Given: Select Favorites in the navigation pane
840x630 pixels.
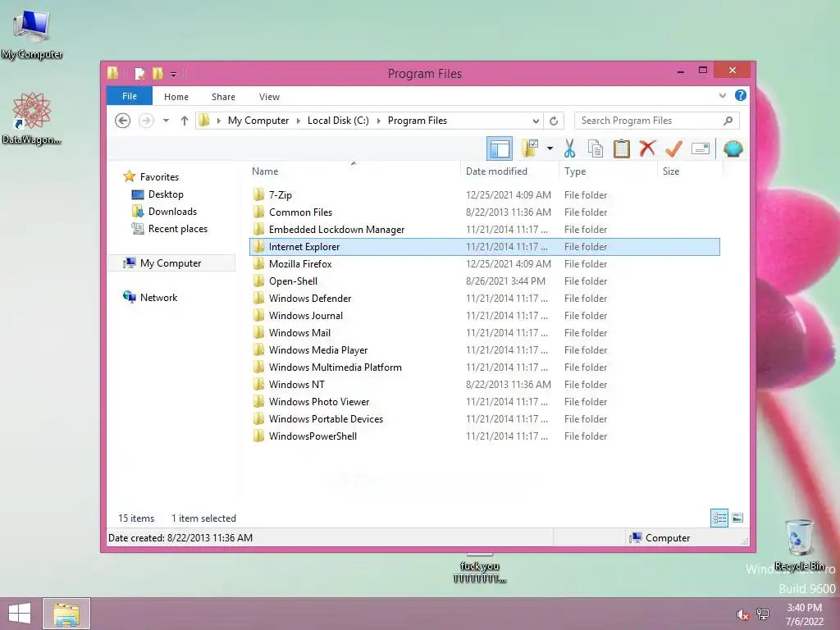Looking at the screenshot, I should [x=159, y=177].
